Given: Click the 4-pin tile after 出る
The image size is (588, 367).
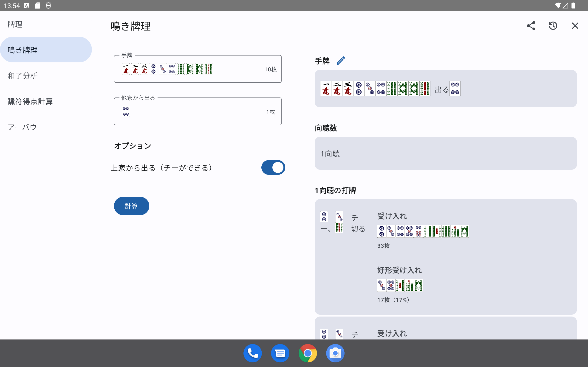Looking at the screenshot, I should pyautogui.click(x=455, y=89).
